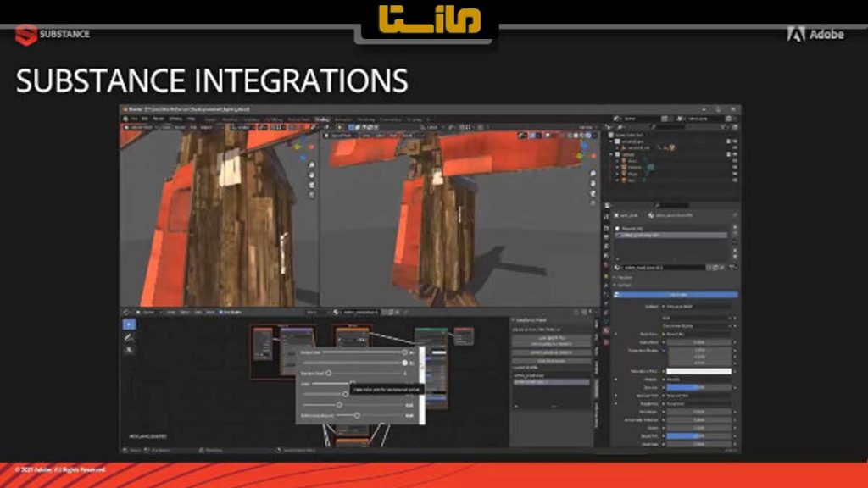Open the Surface shader Principled BSDF dropdown
The image size is (868, 488).
[698, 307]
